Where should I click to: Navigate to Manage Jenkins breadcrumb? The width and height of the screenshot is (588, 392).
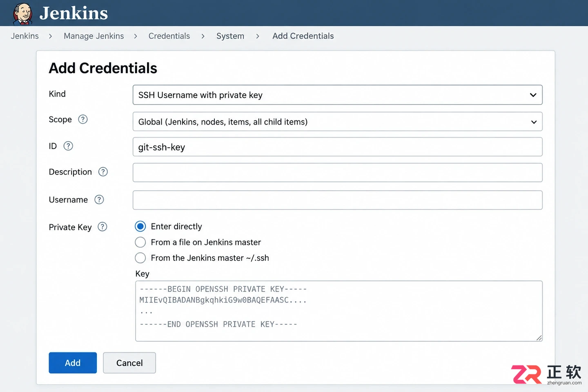(94, 36)
